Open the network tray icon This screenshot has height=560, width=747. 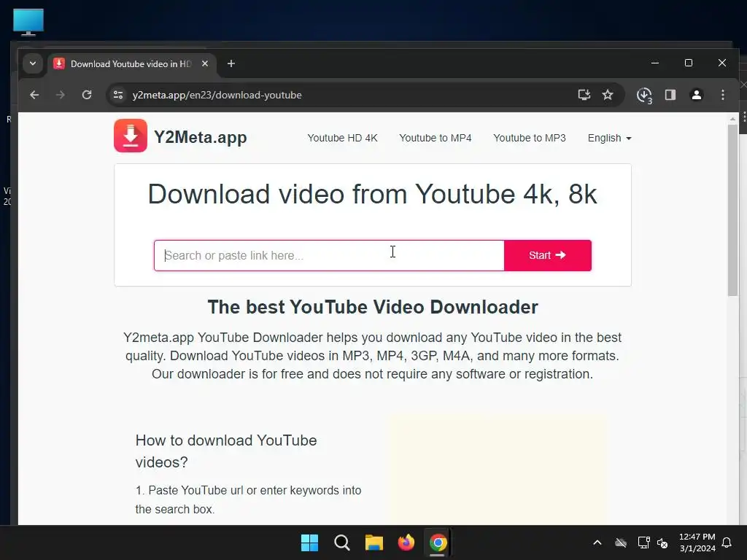tap(643, 542)
